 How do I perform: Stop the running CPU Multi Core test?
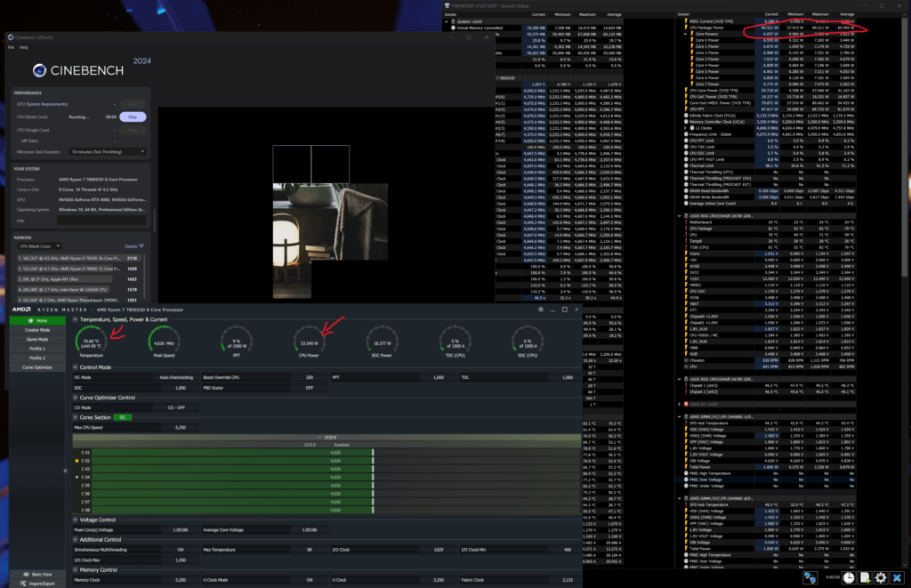click(x=133, y=117)
